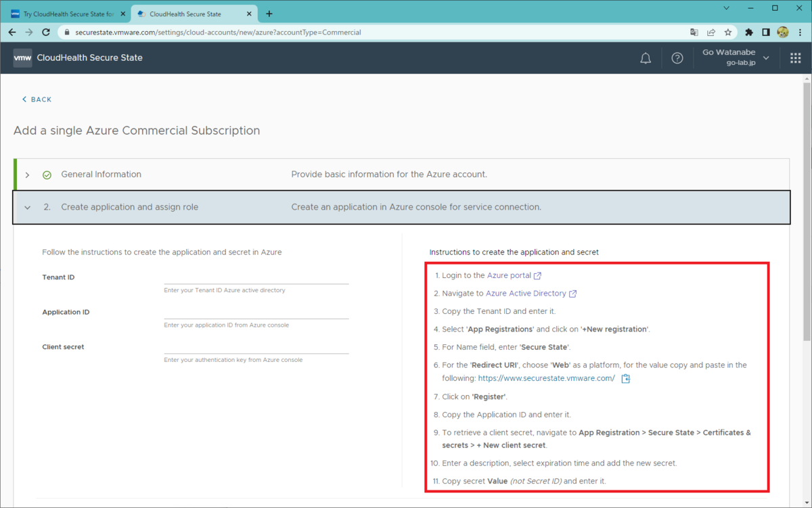The image size is (812, 508).
Task: Open the help question mark icon
Action: [x=677, y=58]
